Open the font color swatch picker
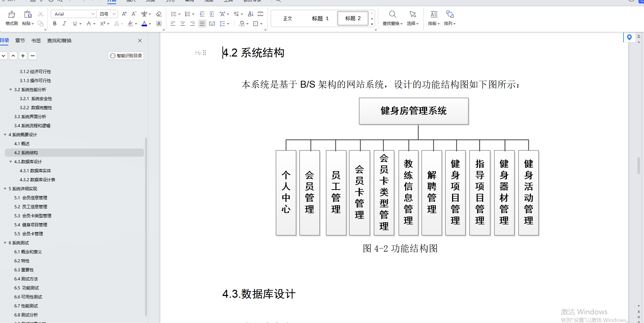The height and width of the screenshot is (323, 644). click(x=149, y=24)
